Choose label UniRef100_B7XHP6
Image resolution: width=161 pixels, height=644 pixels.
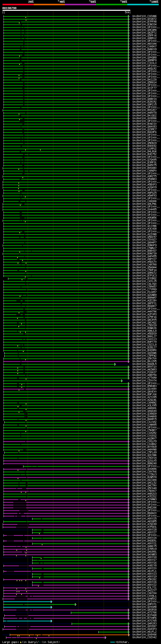(144, 618)
